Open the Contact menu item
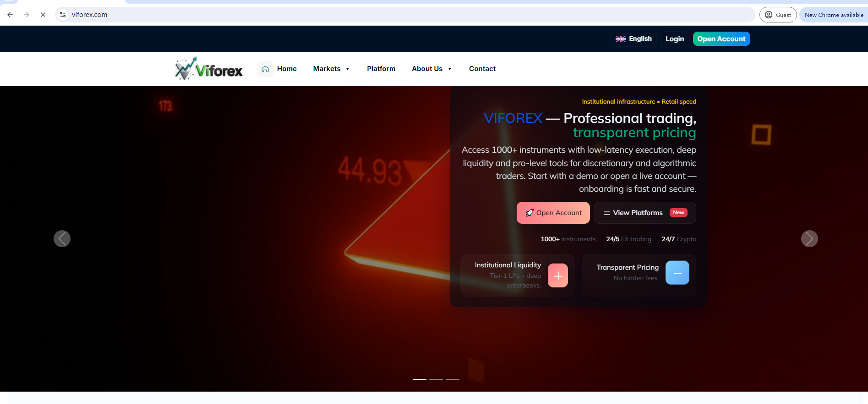This screenshot has width=868, height=404. click(x=482, y=69)
